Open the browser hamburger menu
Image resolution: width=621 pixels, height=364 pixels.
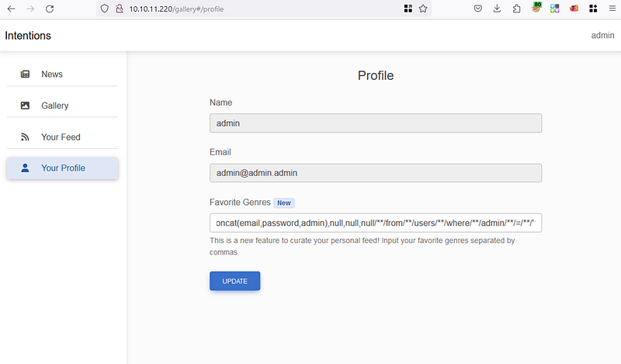(x=612, y=9)
